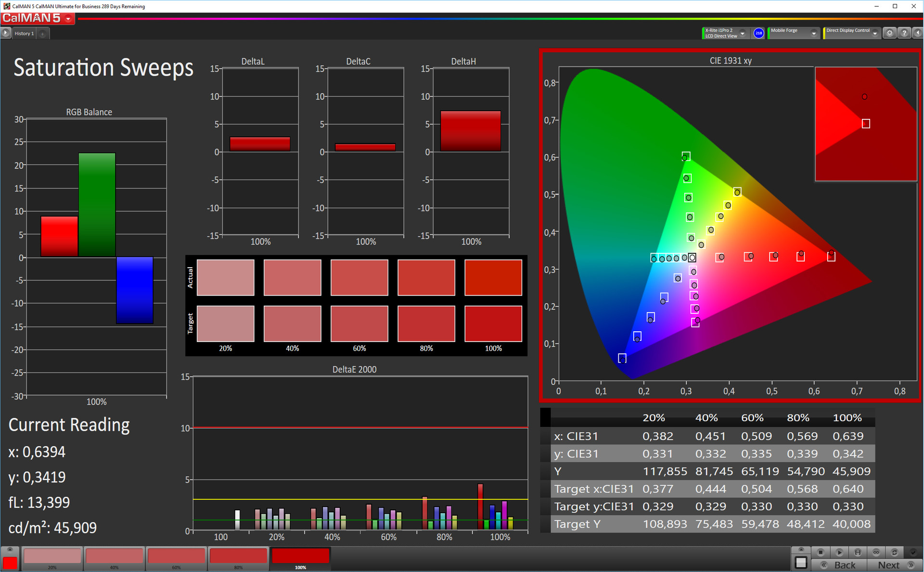Click the stop measurement button
Screen dimensions: 924x572
pos(821,552)
